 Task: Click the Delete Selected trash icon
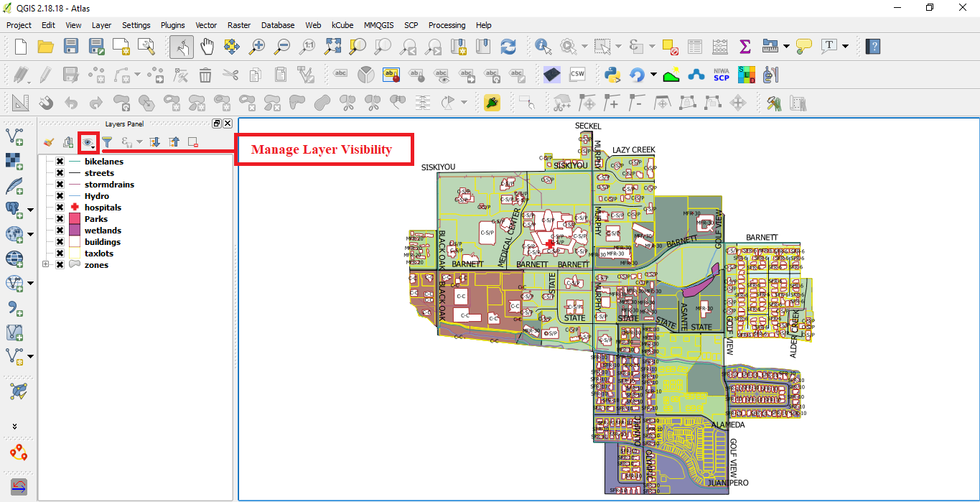point(205,74)
